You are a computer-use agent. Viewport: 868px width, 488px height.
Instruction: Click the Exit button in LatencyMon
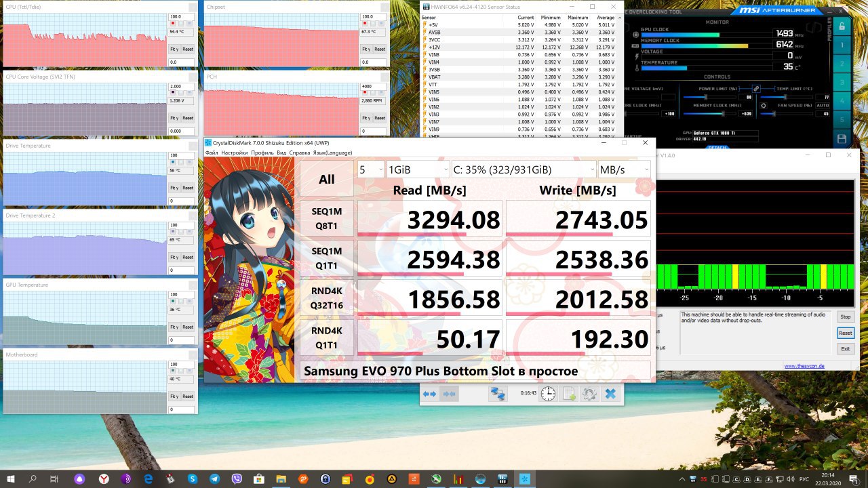click(845, 349)
